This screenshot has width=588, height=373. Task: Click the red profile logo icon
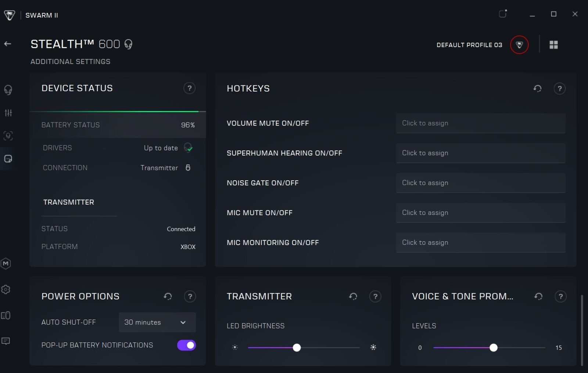519,45
